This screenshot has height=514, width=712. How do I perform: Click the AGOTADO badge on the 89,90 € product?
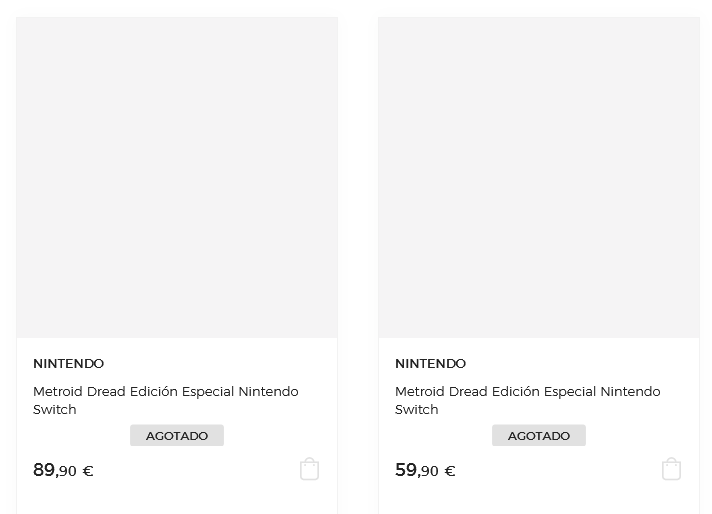[x=177, y=436]
